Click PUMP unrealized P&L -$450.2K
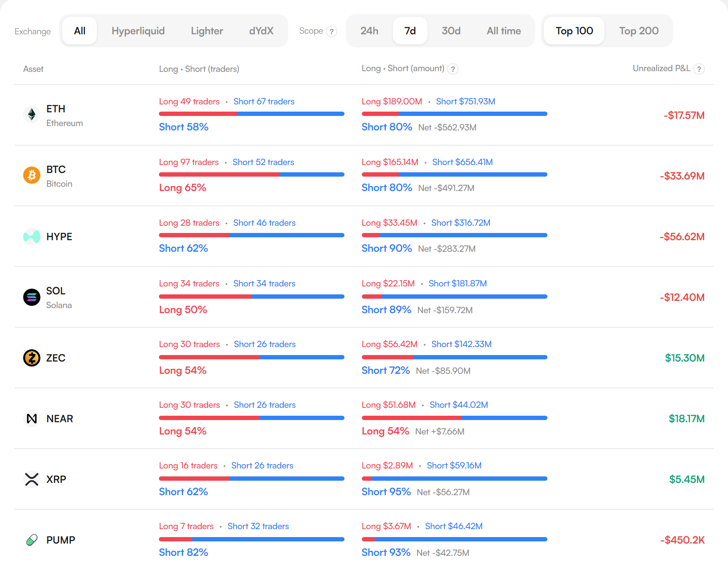728x588 pixels. click(682, 540)
